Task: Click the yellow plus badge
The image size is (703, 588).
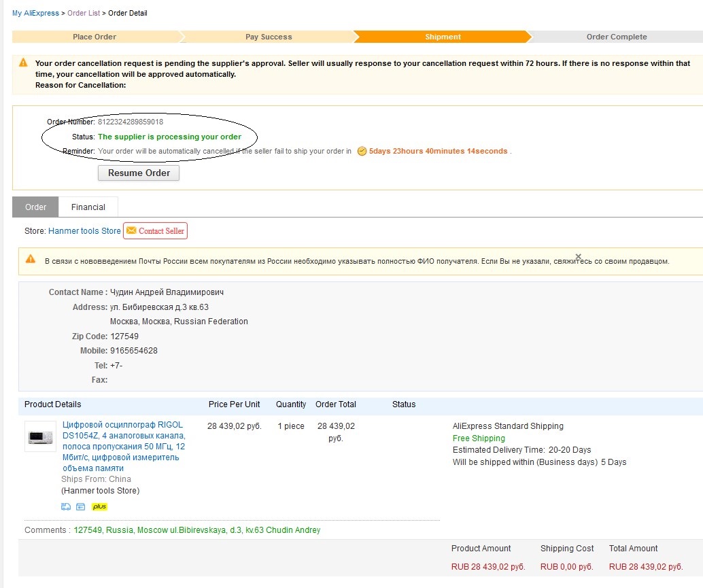Action: (x=99, y=506)
